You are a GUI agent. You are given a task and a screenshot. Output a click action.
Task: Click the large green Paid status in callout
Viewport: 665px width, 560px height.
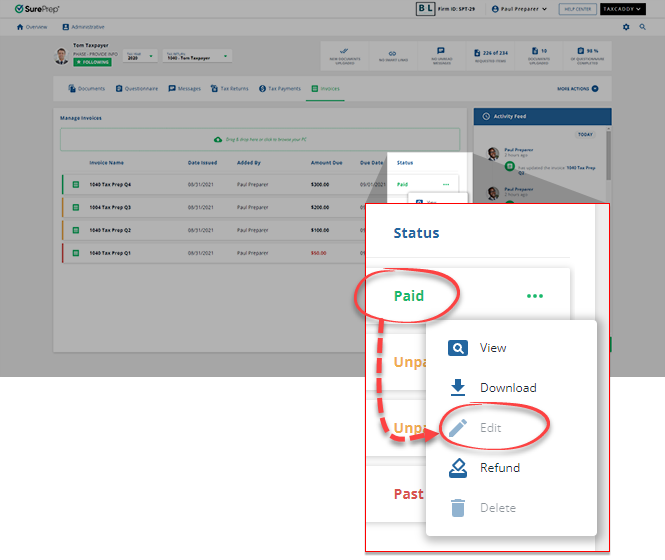tap(409, 296)
